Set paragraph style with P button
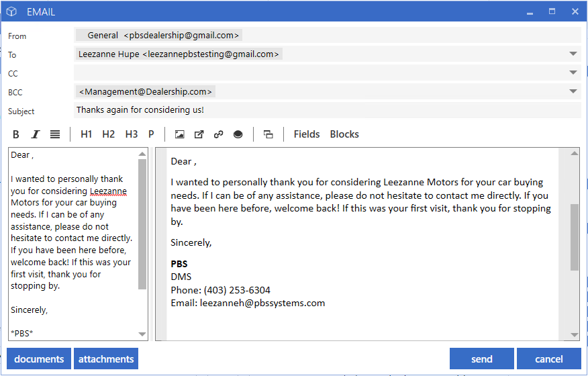 151,134
